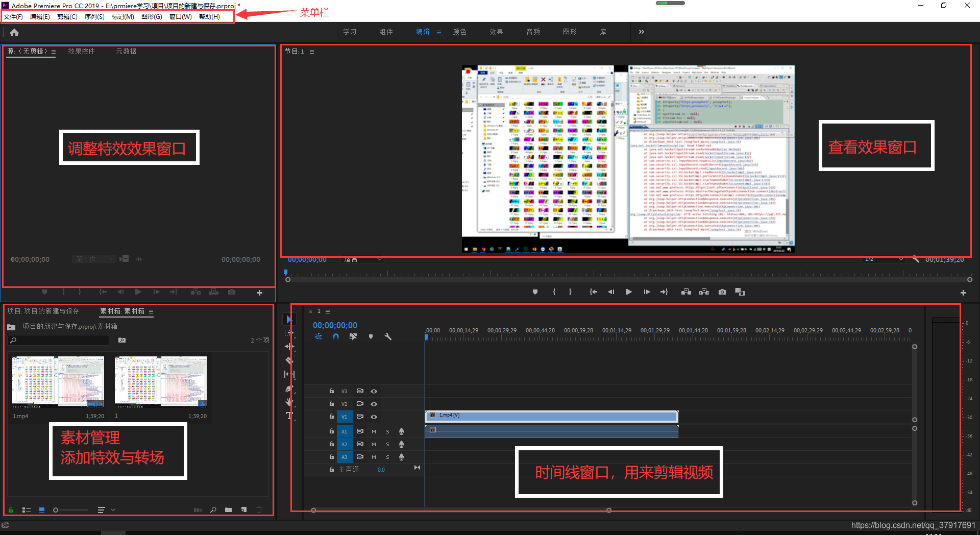The width and height of the screenshot is (980, 535).
Task: Click the New Item icon in project panel
Action: [244, 510]
